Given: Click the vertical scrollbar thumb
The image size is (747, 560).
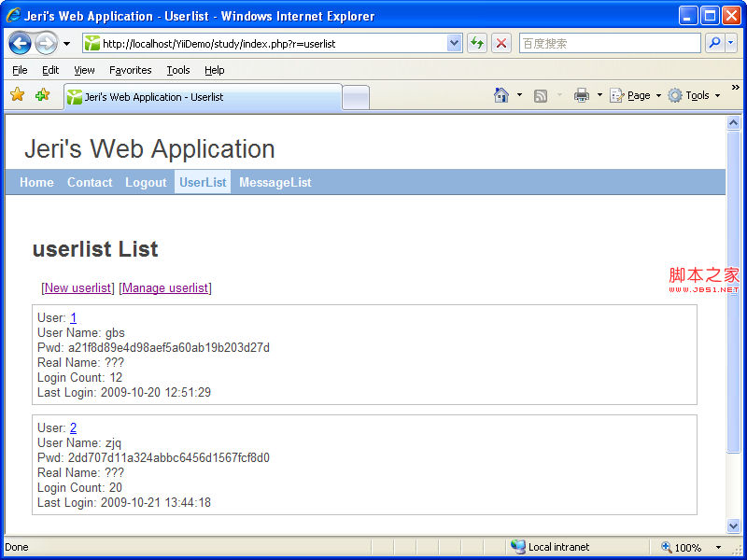Looking at the screenshot, I should point(733,291).
